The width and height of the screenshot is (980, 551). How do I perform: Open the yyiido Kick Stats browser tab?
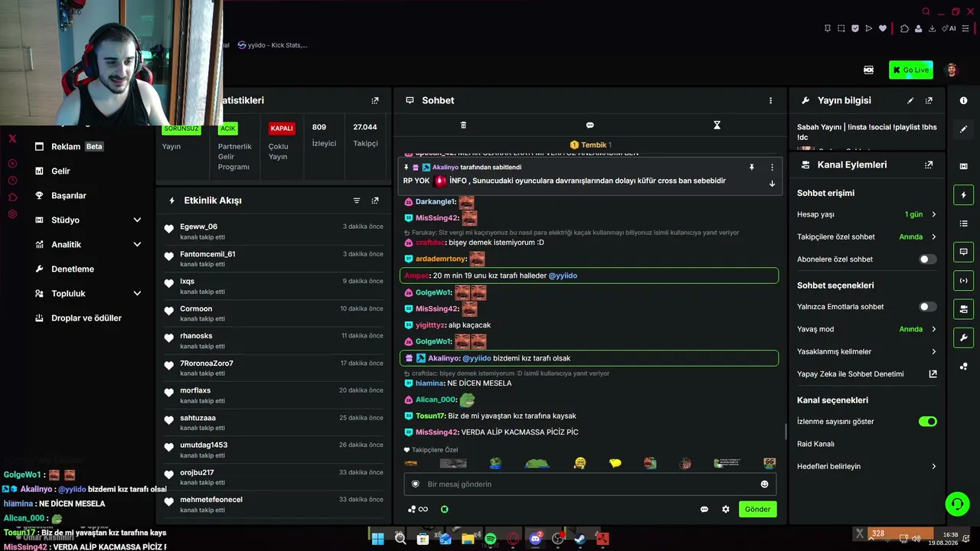tap(273, 45)
